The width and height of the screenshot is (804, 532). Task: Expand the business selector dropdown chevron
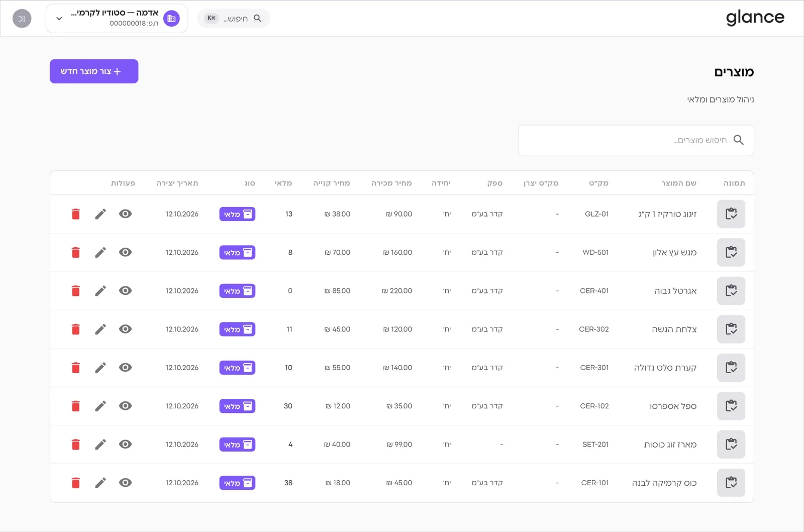pyautogui.click(x=59, y=19)
